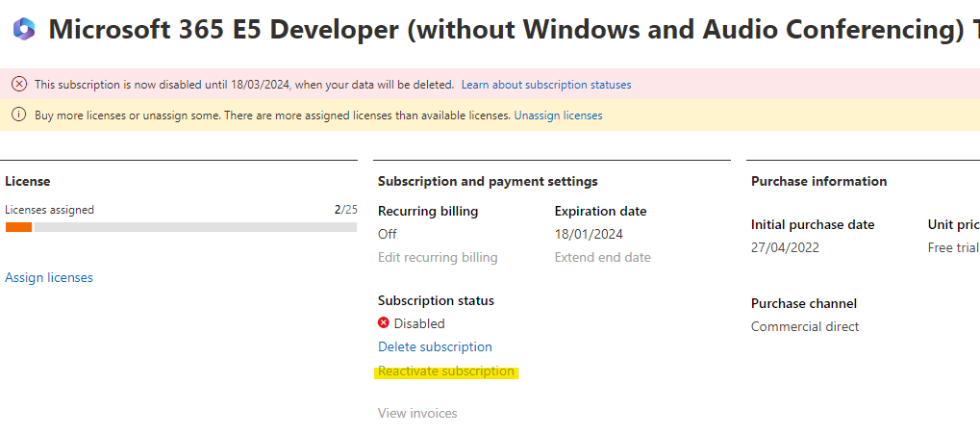The width and height of the screenshot is (980, 435).
Task: Click the License section heading
Action: click(28, 181)
